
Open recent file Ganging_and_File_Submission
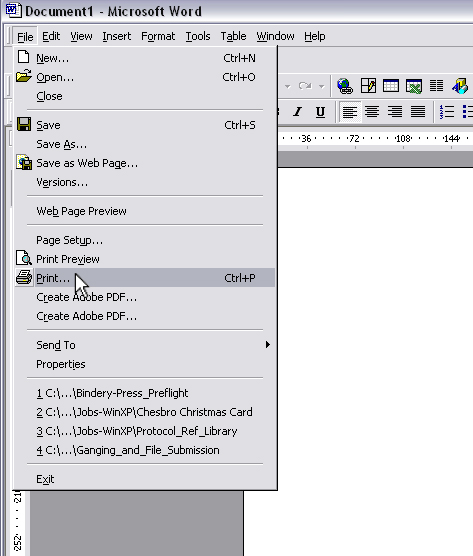click(145, 450)
